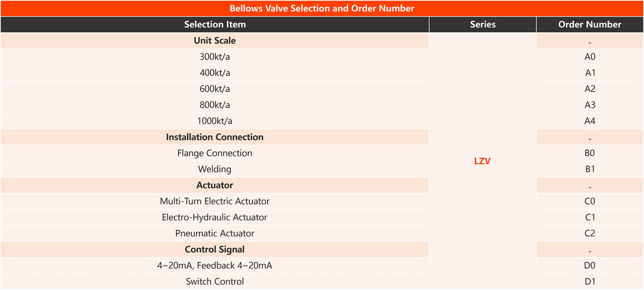Viewport: 644px width, 290px height.
Task: Click the orange LZV series label
Action: pyautogui.click(x=482, y=161)
